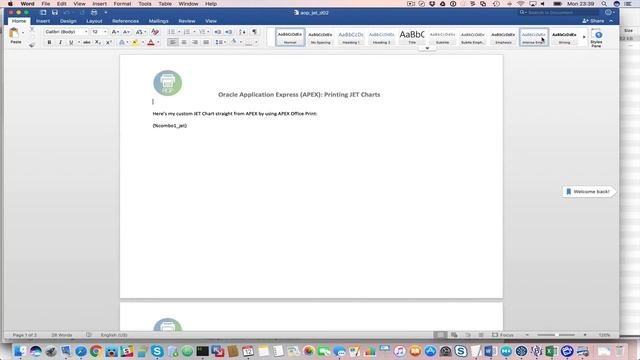This screenshot has height=360, width=640.
Task: Toggle Bold formatting
Action: [x=49, y=42]
